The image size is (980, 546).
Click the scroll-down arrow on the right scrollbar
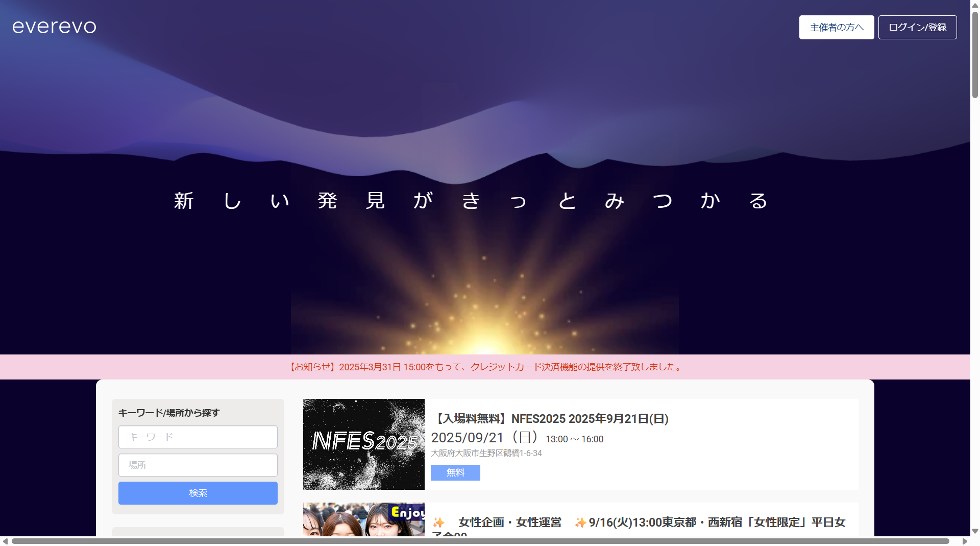(974, 531)
